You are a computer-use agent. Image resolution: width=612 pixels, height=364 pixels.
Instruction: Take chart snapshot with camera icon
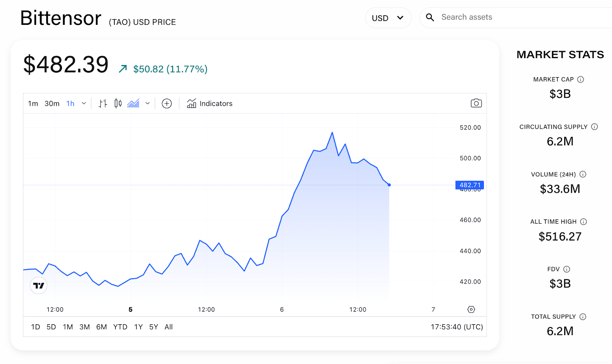pyautogui.click(x=476, y=103)
